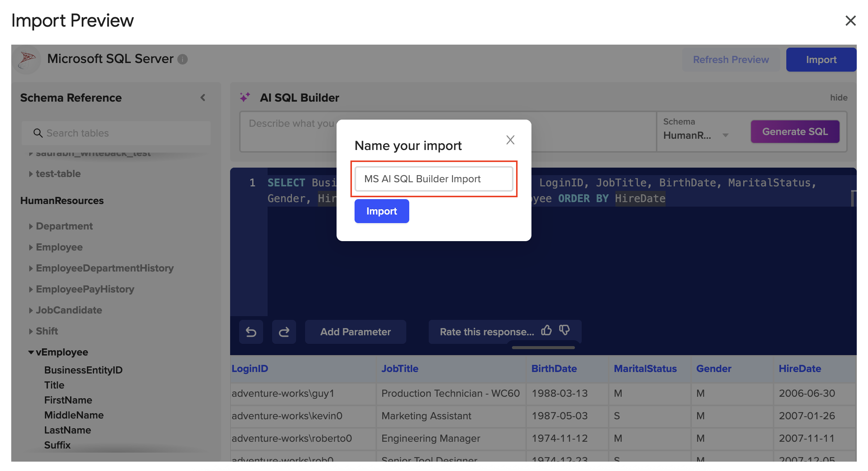Click the Generate SQL button
The width and height of the screenshot is (868, 471).
tap(795, 132)
